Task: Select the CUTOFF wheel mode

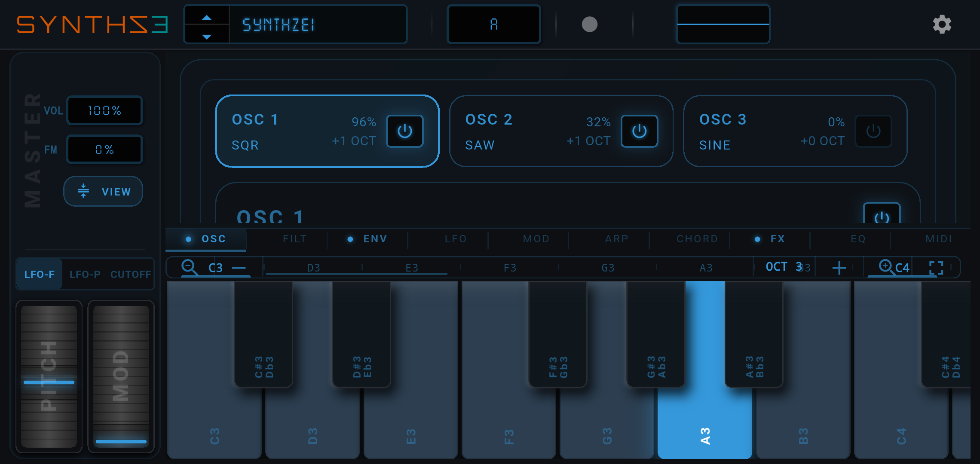Action: click(x=130, y=274)
